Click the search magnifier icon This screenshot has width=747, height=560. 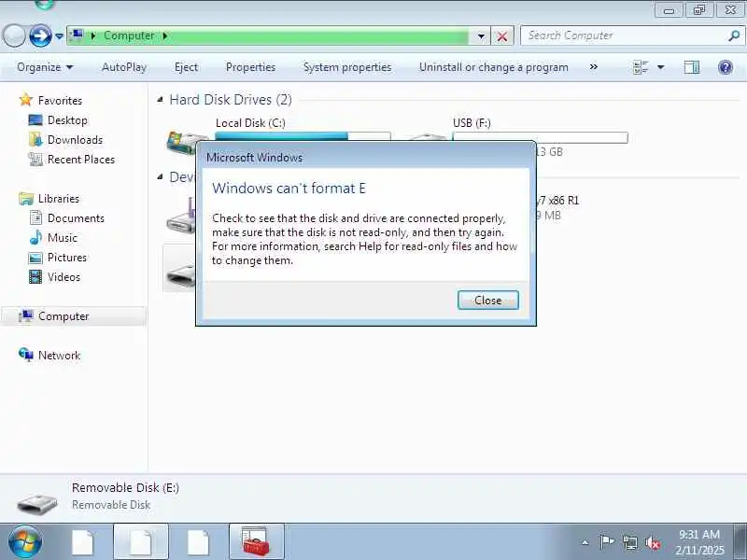[x=734, y=35]
